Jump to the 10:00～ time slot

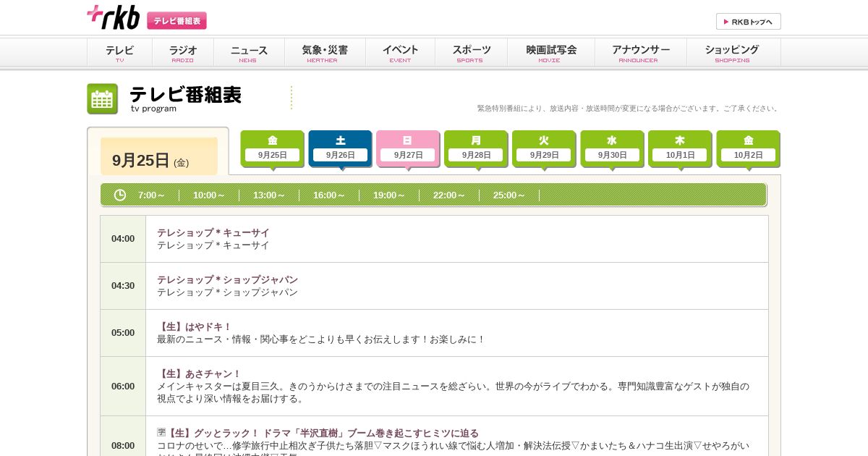click(x=209, y=195)
